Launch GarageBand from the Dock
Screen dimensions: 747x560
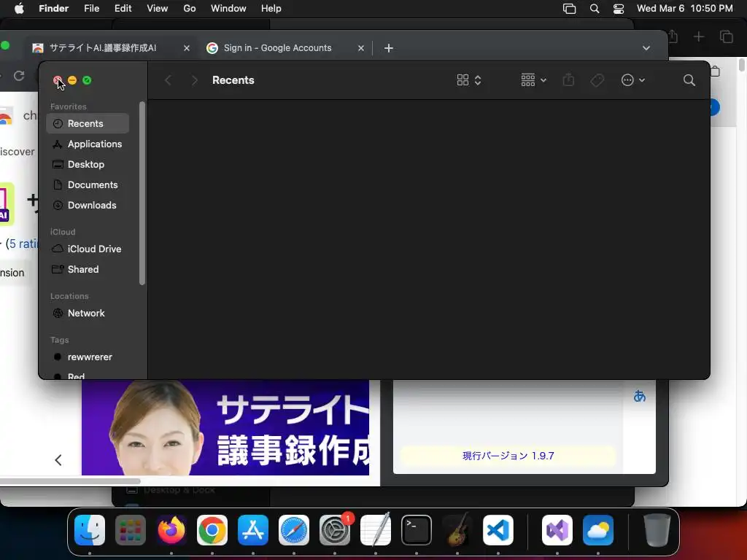pyautogui.click(x=457, y=530)
